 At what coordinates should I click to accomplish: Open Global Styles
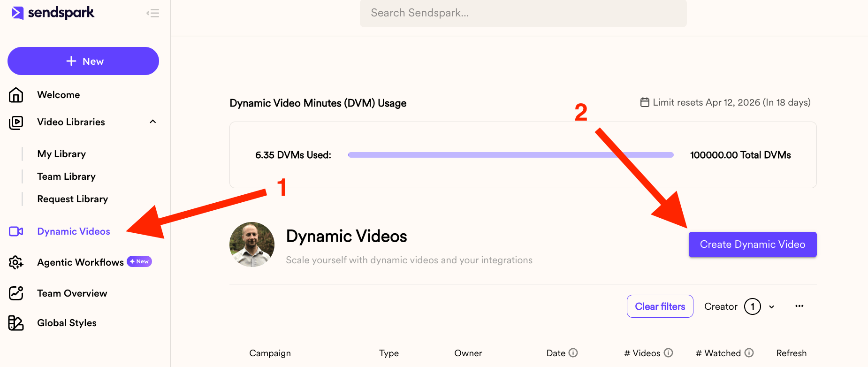67,323
